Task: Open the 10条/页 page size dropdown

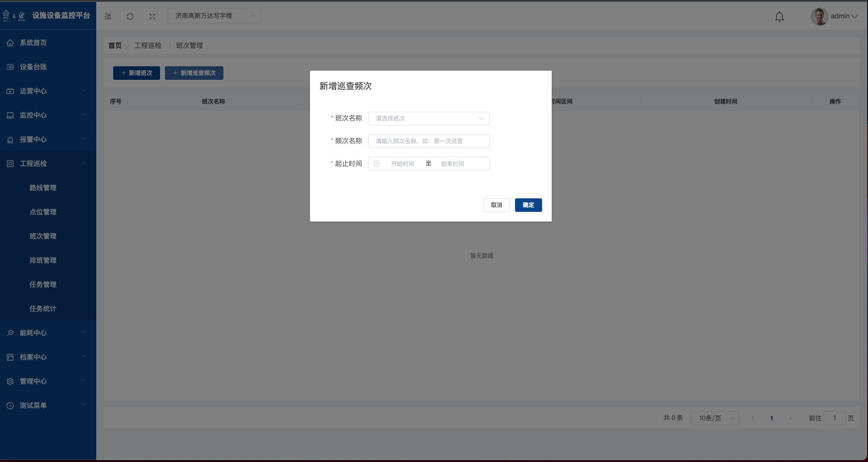Action: pyautogui.click(x=714, y=418)
